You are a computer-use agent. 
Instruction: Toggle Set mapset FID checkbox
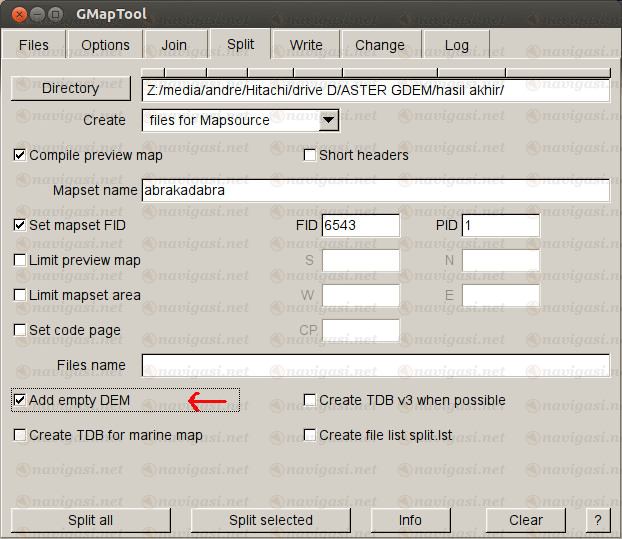20,225
